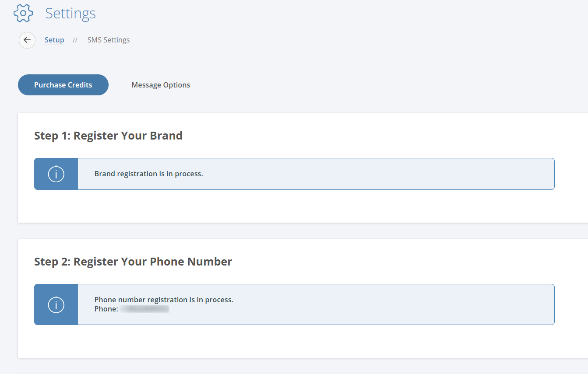This screenshot has height=374, width=588.
Task: Go back using the left arrow button
Action: pyautogui.click(x=27, y=40)
